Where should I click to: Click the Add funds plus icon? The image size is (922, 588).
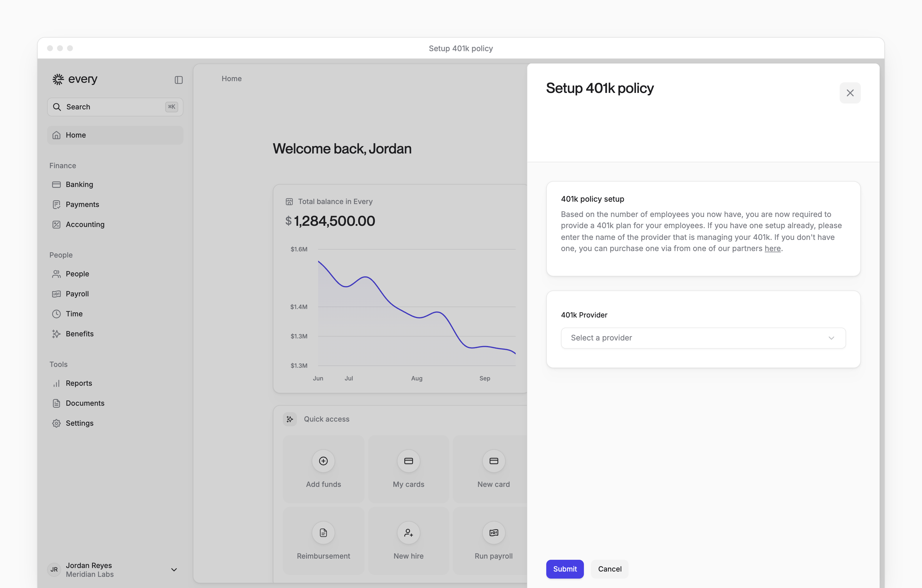(x=323, y=461)
